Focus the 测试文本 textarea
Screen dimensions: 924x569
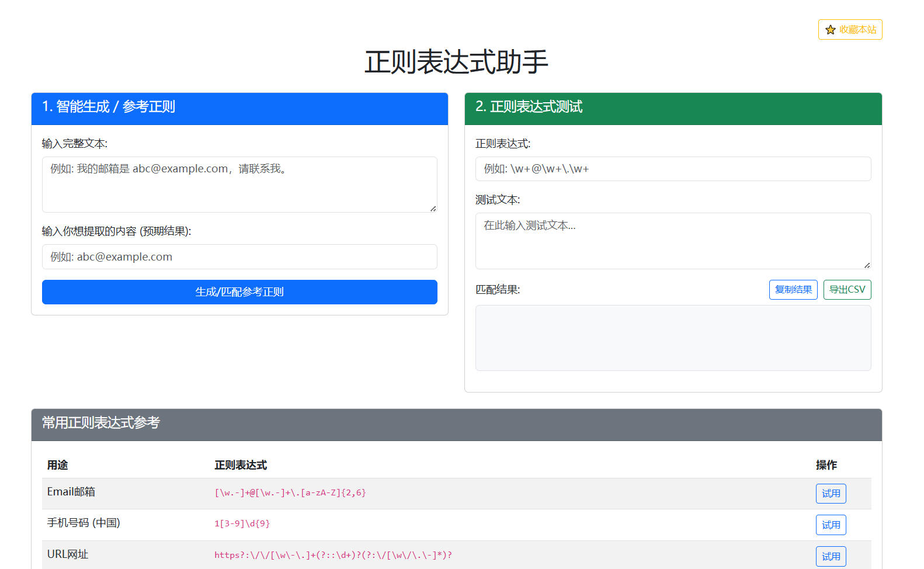click(x=673, y=241)
